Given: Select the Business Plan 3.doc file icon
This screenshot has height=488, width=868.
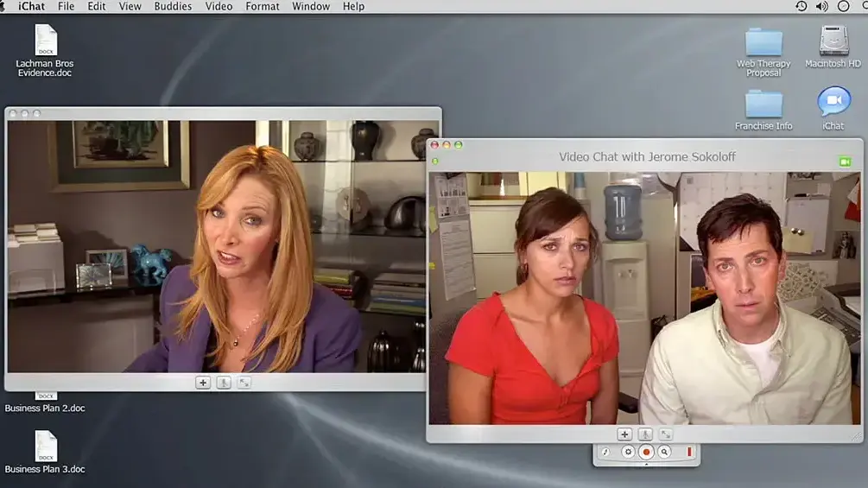Looking at the screenshot, I should tap(46, 446).
